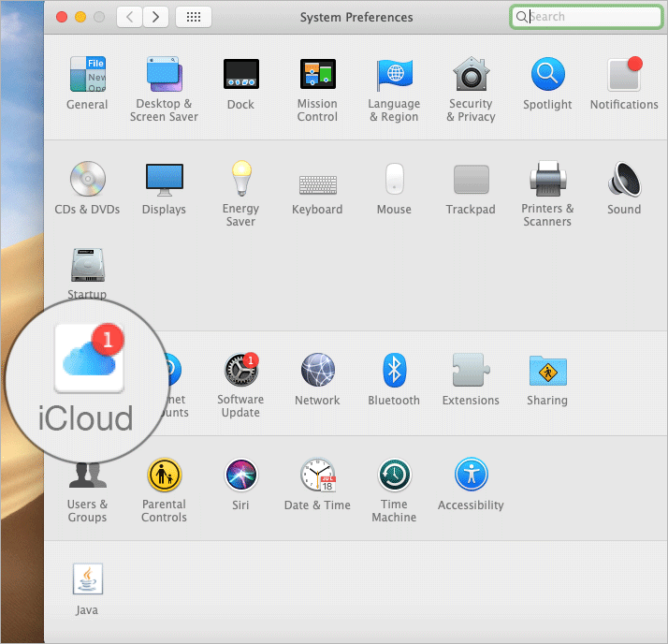The image size is (668, 644).
Task: Open Startup Disk drive icon
Action: click(x=88, y=265)
